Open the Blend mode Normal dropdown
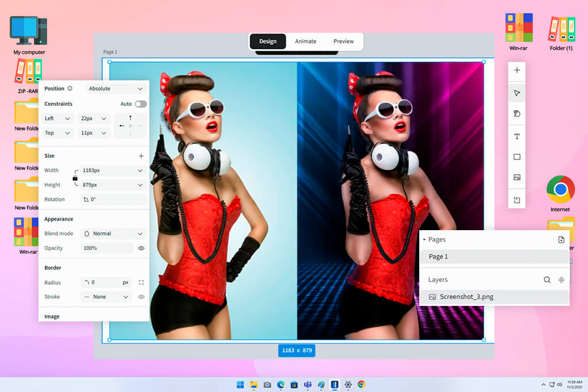This screenshot has width=588, height=392. point(113,234)
